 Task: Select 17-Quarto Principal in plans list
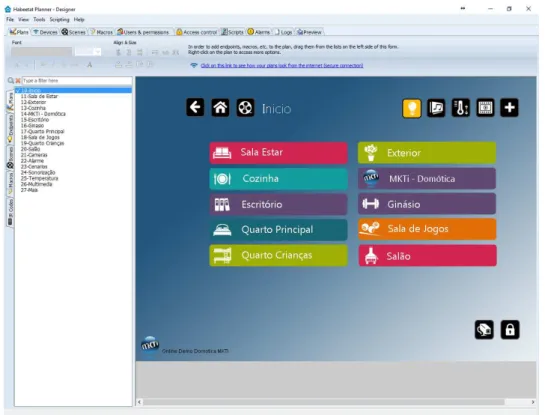click(42, 131)
